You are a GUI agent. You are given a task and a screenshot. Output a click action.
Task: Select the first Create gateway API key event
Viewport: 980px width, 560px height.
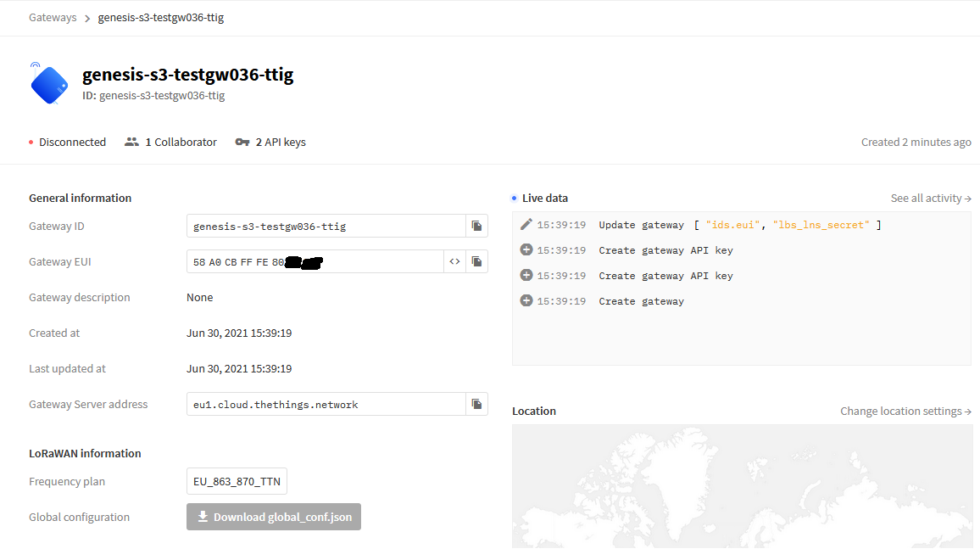click(x=665, y=250)
